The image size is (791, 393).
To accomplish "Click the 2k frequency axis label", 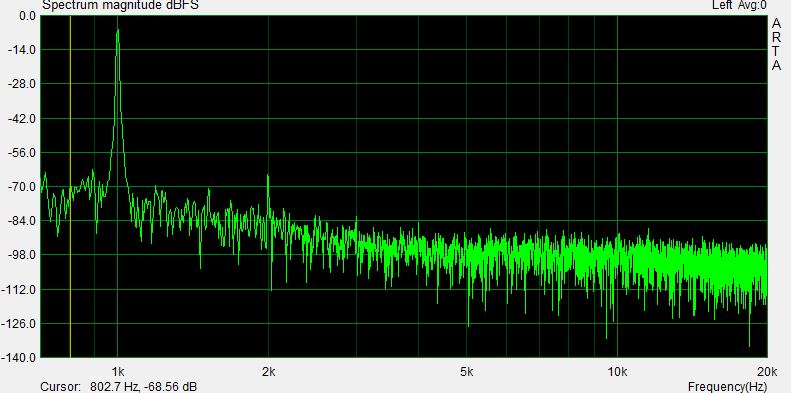I will click(x=269, y=373).
